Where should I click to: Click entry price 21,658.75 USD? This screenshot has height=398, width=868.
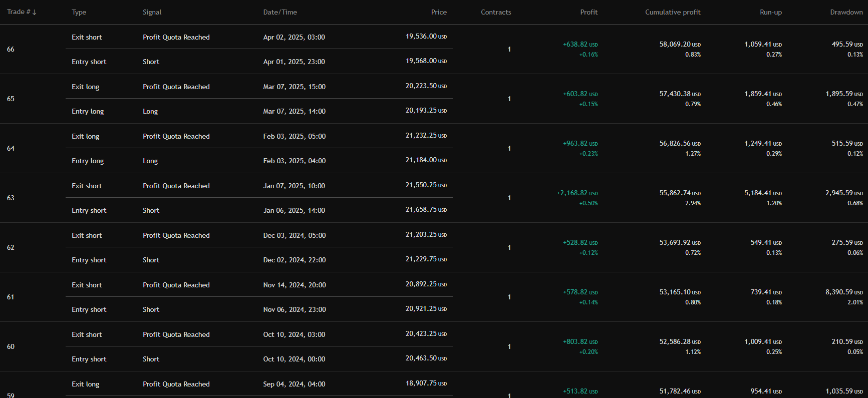[426, 209]
